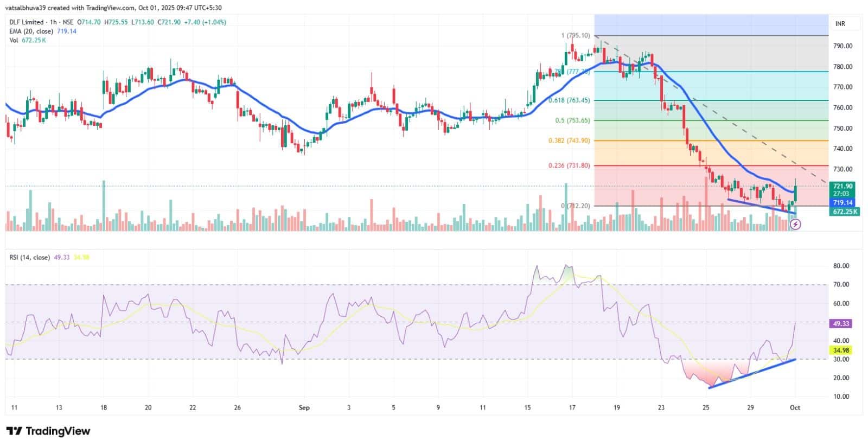Click the DLF Limited symbol title
This screenshot has height=447, width=868.
point(26,22)
